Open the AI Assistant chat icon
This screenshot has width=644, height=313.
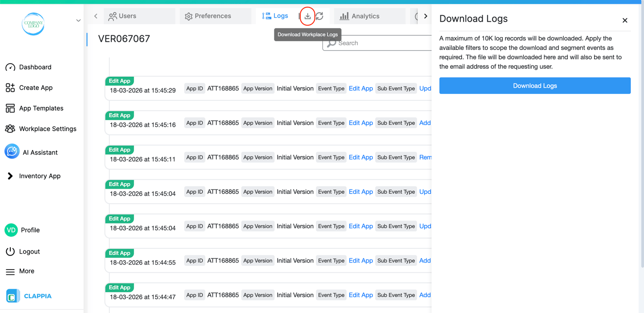[x=12, y=151]
